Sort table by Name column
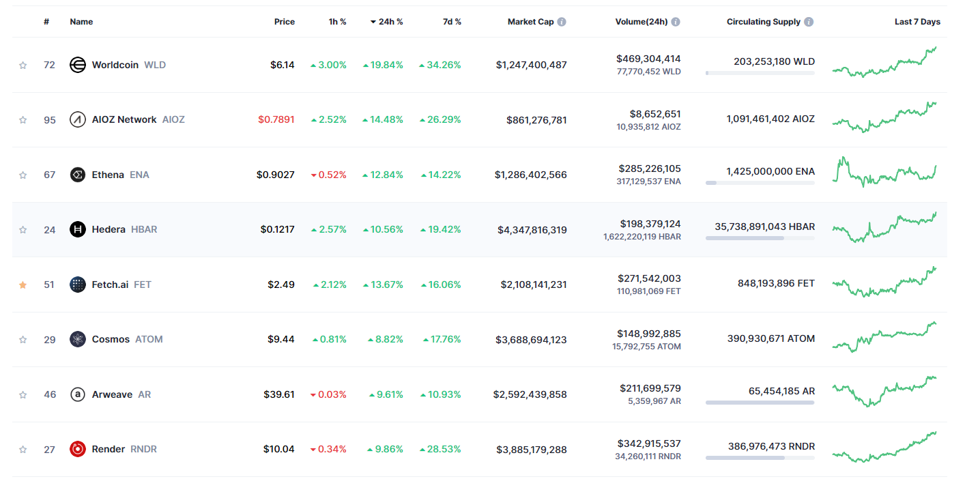The height and width of the screenshot is (479, 980). (x=81, y=22)
